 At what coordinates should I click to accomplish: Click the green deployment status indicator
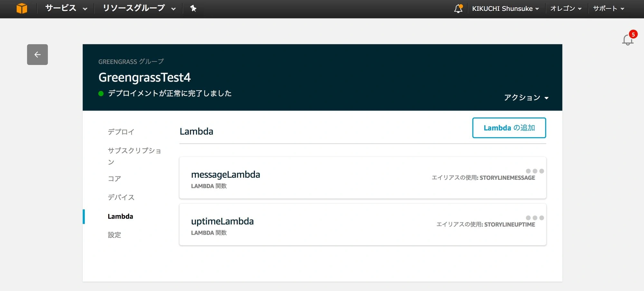click(101, 94)
